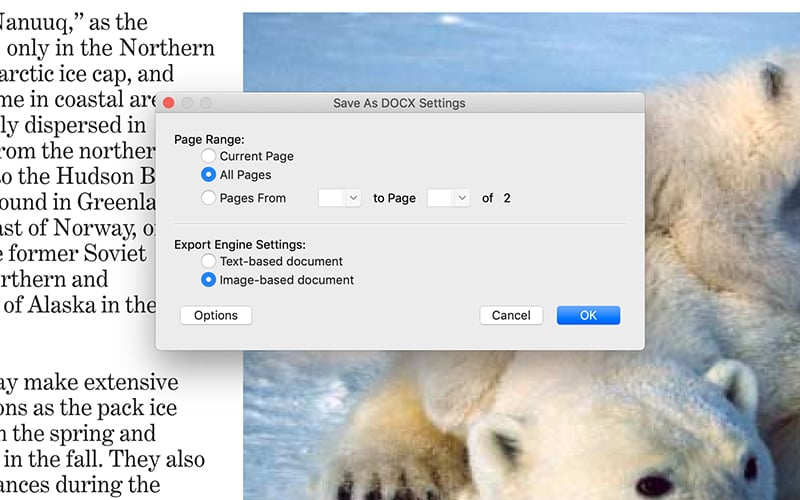Open the Options button
Image resolution: width=800 pixels, height=500 pixels.
[216, 315]
